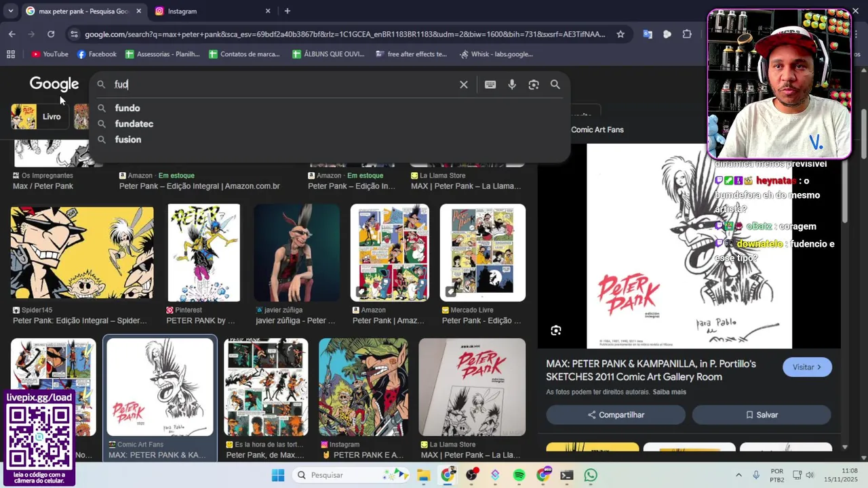
Task: Open the javier zúñiga figure thumbnail
Action: 297,253
